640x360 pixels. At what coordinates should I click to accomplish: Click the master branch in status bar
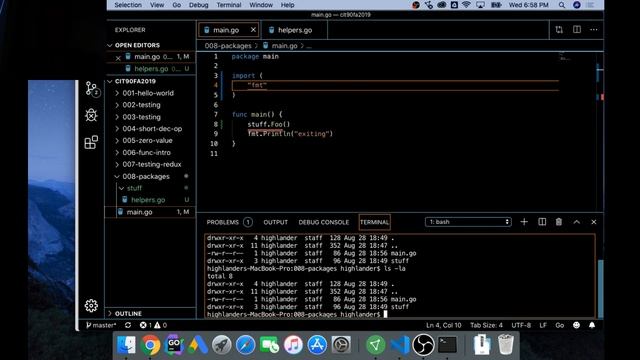coord(101,325)
